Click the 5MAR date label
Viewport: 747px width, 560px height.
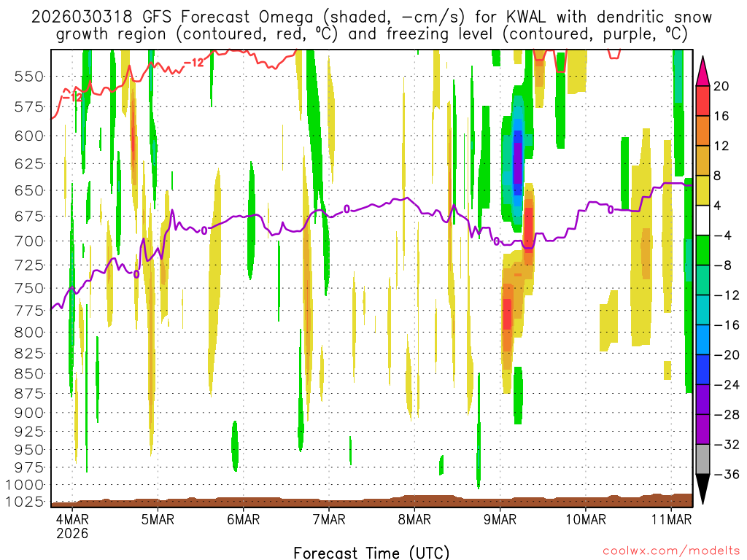pos(158,519)
